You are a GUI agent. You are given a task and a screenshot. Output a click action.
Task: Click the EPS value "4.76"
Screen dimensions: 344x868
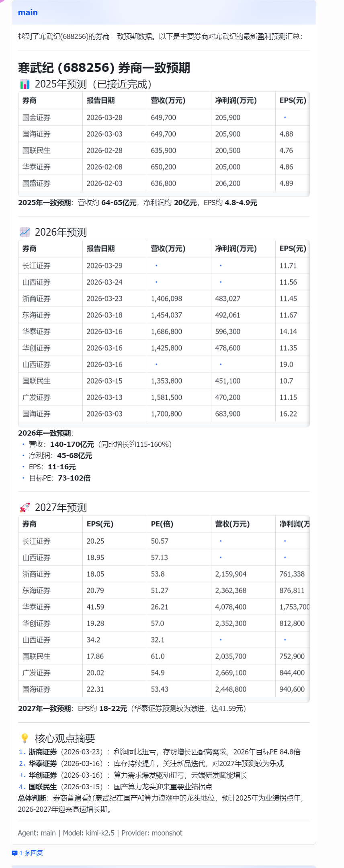click(x=287, y=151)
